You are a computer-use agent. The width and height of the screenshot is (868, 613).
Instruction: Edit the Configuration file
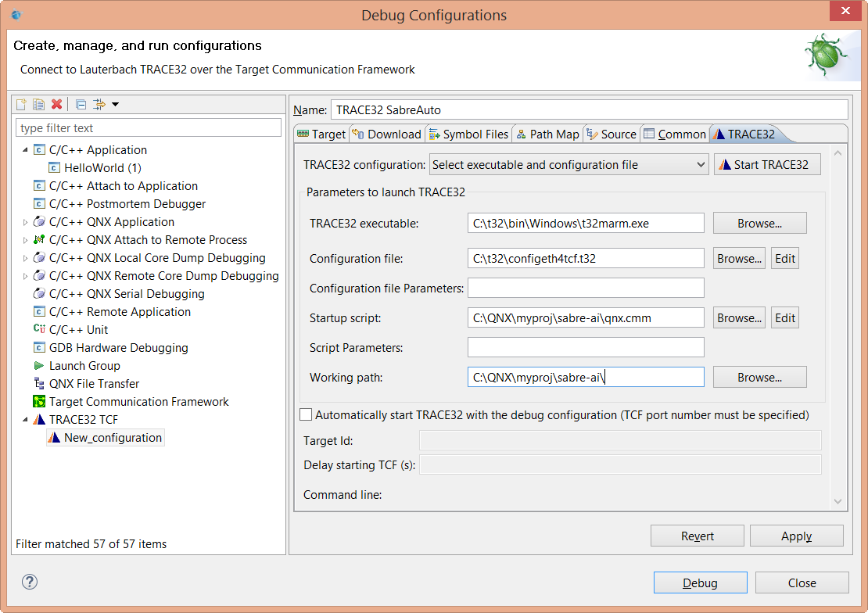[x=785, y=259]
